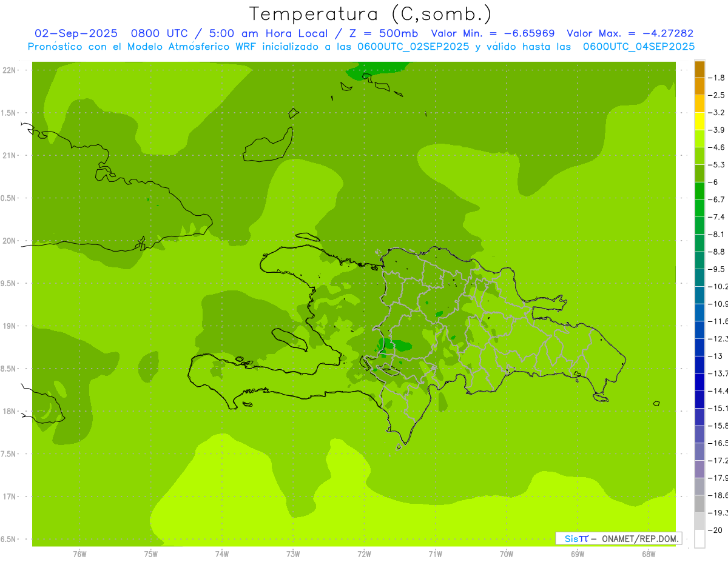Click "0600UTC_04SEP2025" valid-until time text
This screenshot has height=562, width=728.
coord(639,47)
